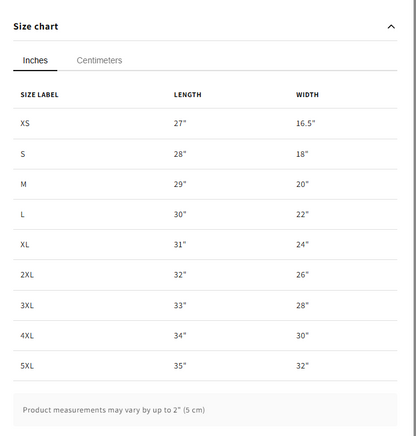Select the 3XL row label
The height and width of the screenshot is (436, 416).
coord(27,305)
